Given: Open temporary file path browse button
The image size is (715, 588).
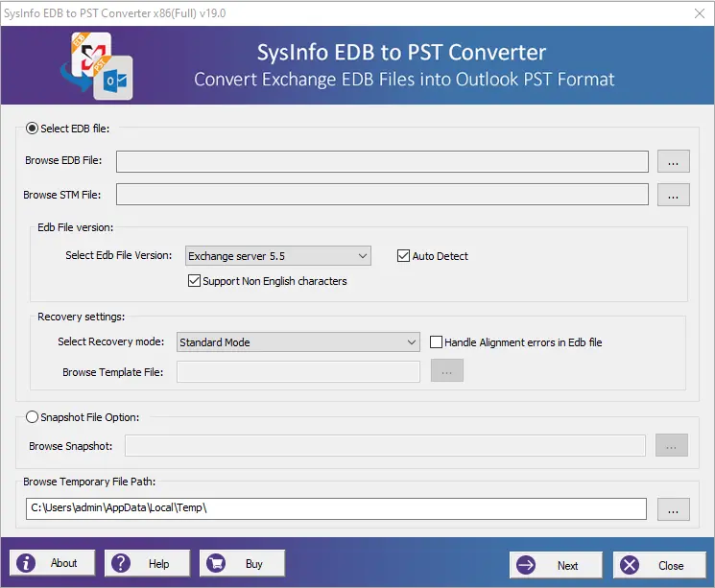Looking at the screenshot, I should pyautogui.click(x=673, y=508).
